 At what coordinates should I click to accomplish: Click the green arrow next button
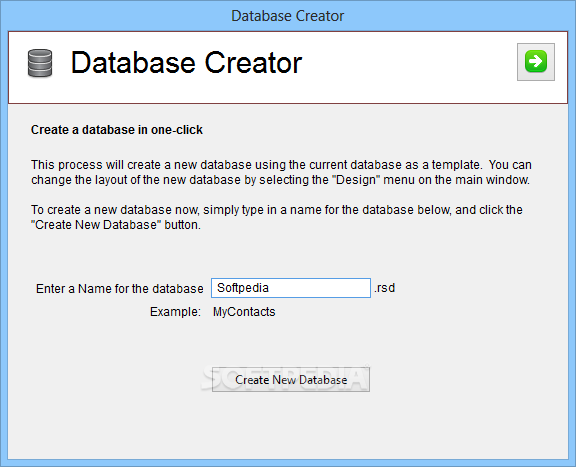(536, 62)
